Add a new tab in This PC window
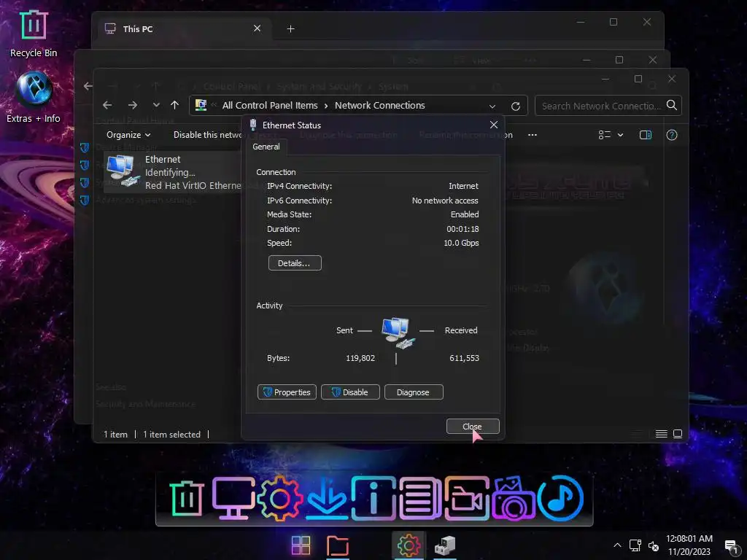This screenshot has height=560, width=747. (290, 29)
